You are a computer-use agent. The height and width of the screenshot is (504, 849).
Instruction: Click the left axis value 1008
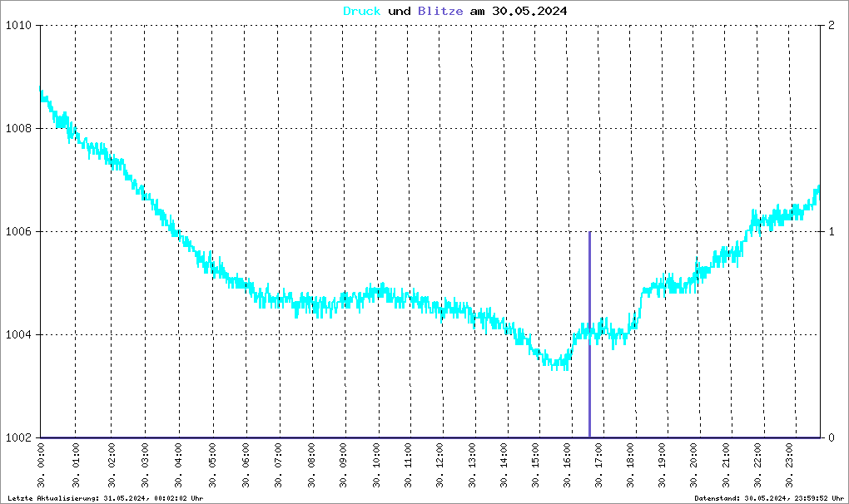click(18, 128)
